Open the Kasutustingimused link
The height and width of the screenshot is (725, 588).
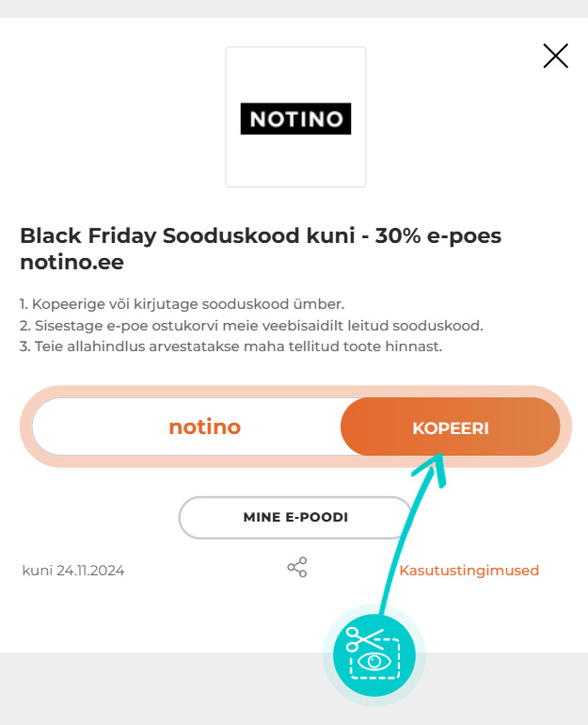pos(469,571)
